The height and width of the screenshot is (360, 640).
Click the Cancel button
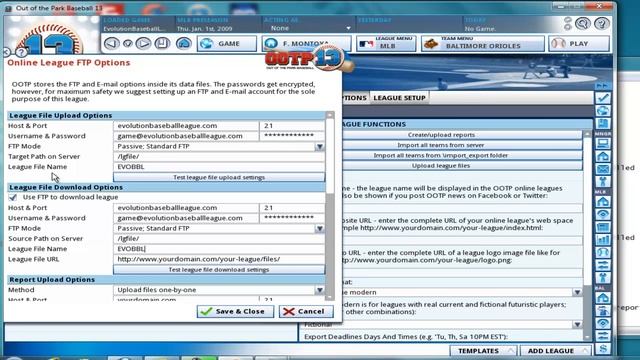[306, 311]
